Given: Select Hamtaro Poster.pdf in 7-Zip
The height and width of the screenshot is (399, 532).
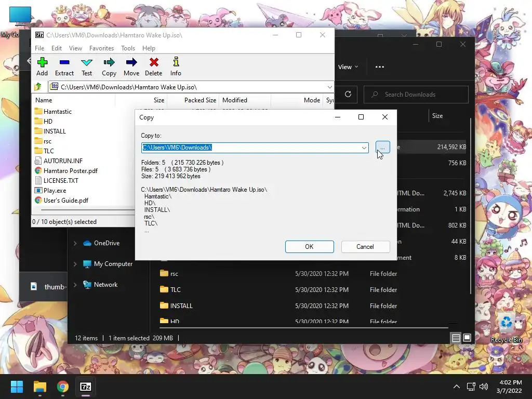Looking at the screenshot, I should coord(66,170).
